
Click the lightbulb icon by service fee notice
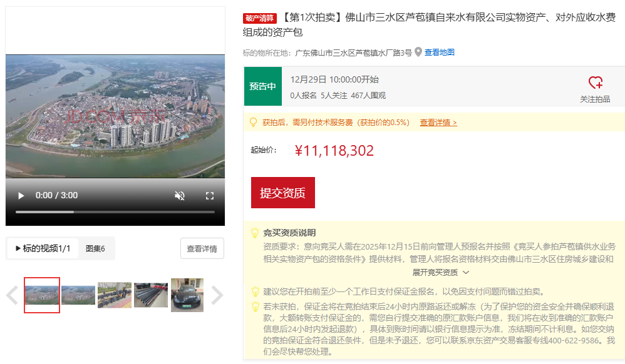click(253, 122)
